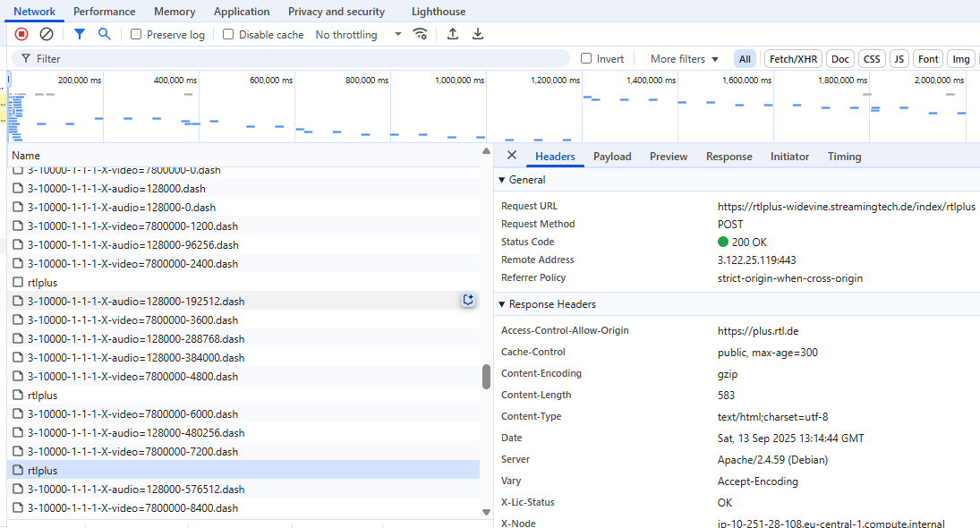The height and width of the screenshot is (528, 980).
Task: Click the request list vertical scrollbar thumb
Action: 486,376
